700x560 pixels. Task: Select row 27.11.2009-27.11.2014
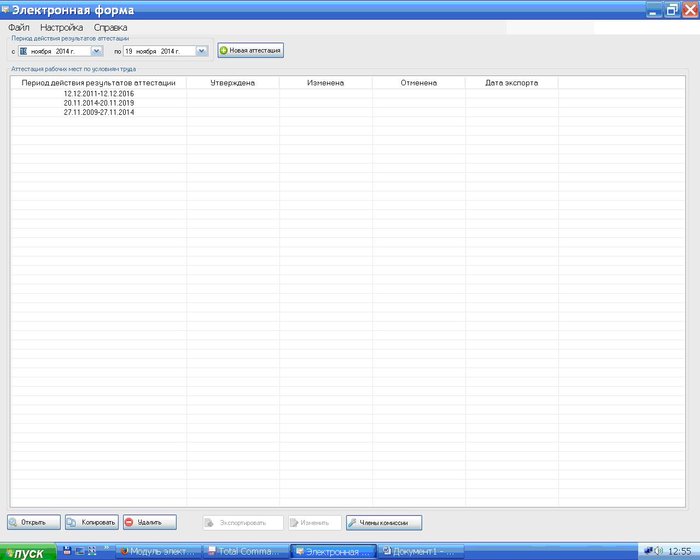point(347,113)
